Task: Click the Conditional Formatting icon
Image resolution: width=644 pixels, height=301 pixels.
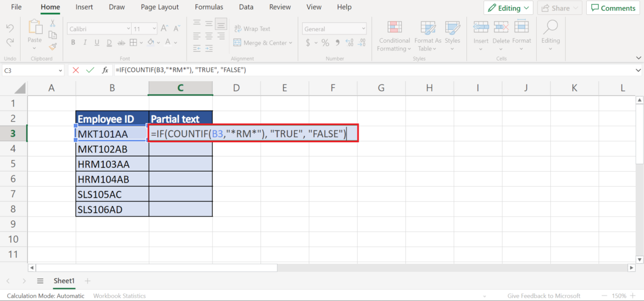Action: [394, 37]
